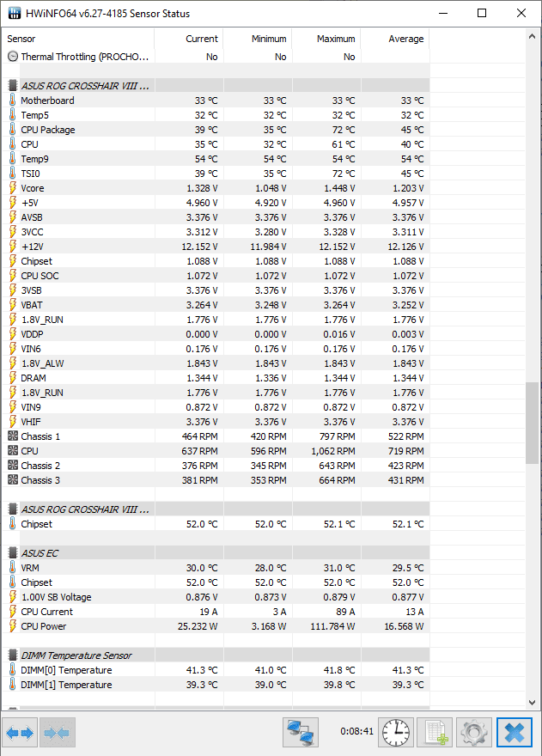Click the HWiNFO64 title bar app icon

pyautogui.click(x=15, y=13)
